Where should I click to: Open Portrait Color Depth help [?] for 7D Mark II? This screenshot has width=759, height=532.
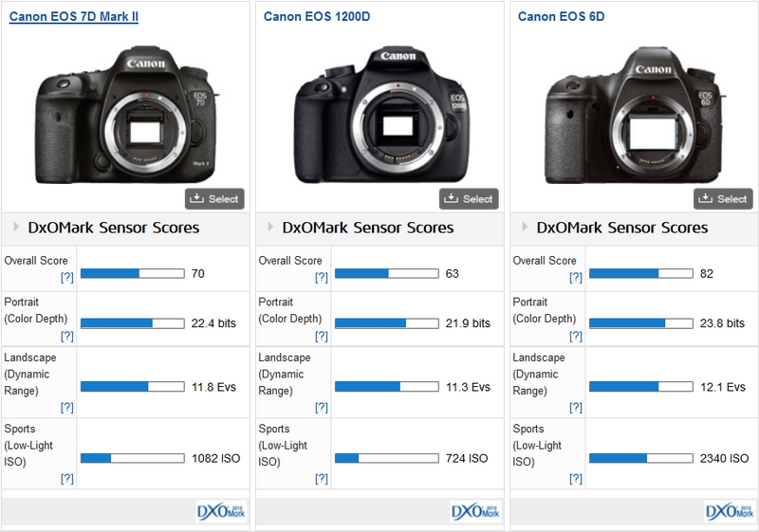pyautogui.click(x=66, y=336)
